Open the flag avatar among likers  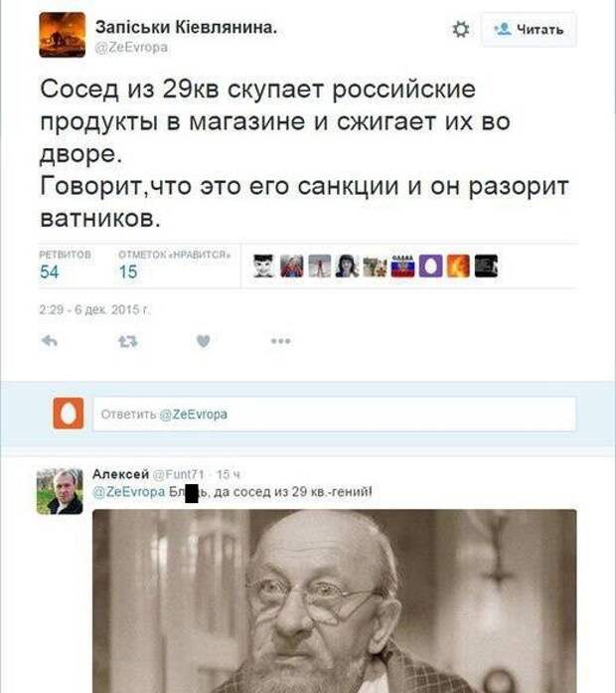[402, 266]
